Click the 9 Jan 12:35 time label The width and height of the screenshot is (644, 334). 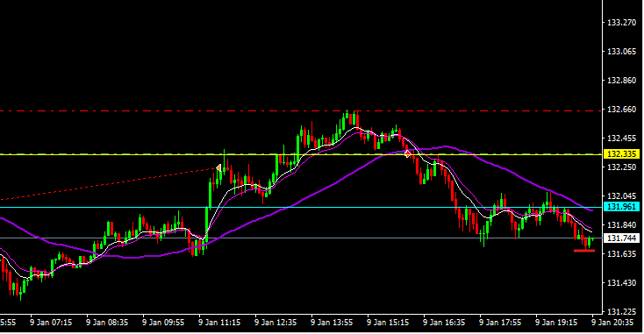(x=276, y=323)
